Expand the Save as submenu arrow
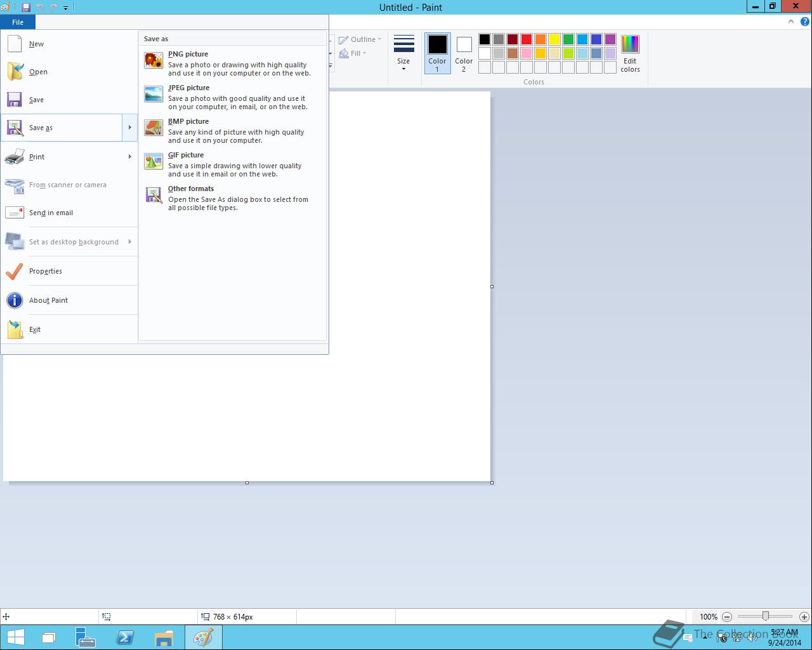The height and width of the screenshot is (650, 812). click(x=129, y=128)
